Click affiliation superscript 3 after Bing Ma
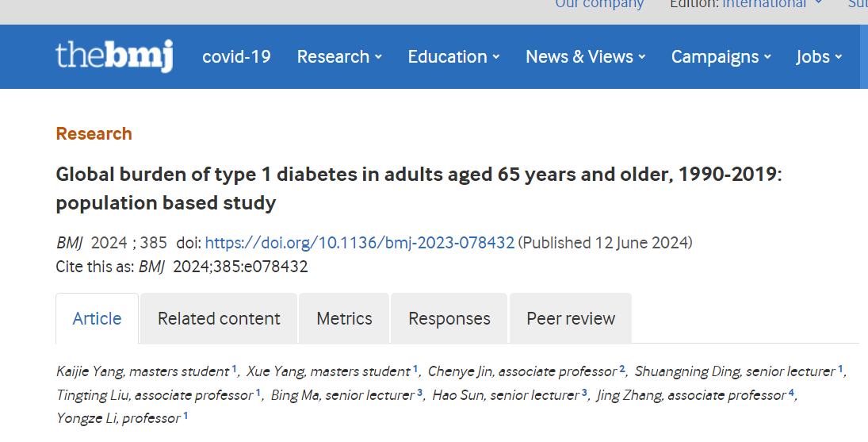This screenshot has width=868, height=442. (420, 392)
